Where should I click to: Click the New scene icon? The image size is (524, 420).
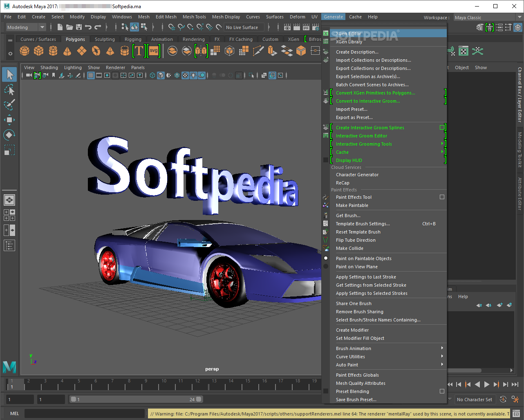60,27
